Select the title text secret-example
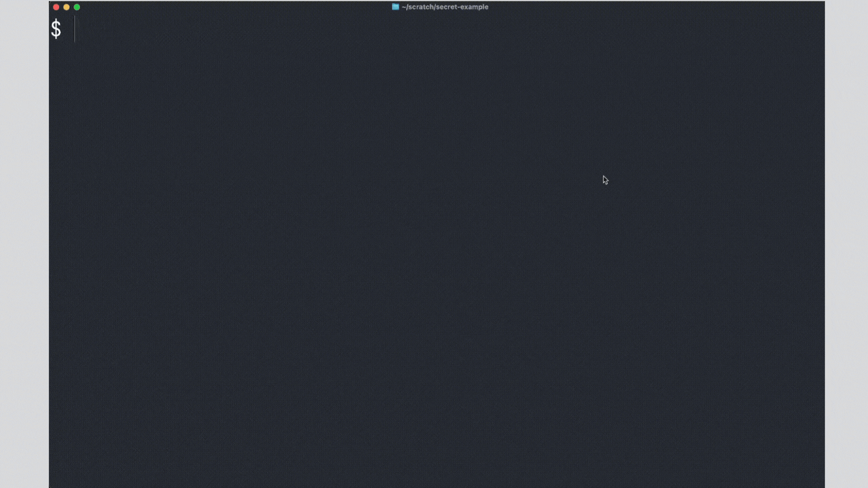The width and height of the screenshot is (868, 488). (x=461, y=7)
